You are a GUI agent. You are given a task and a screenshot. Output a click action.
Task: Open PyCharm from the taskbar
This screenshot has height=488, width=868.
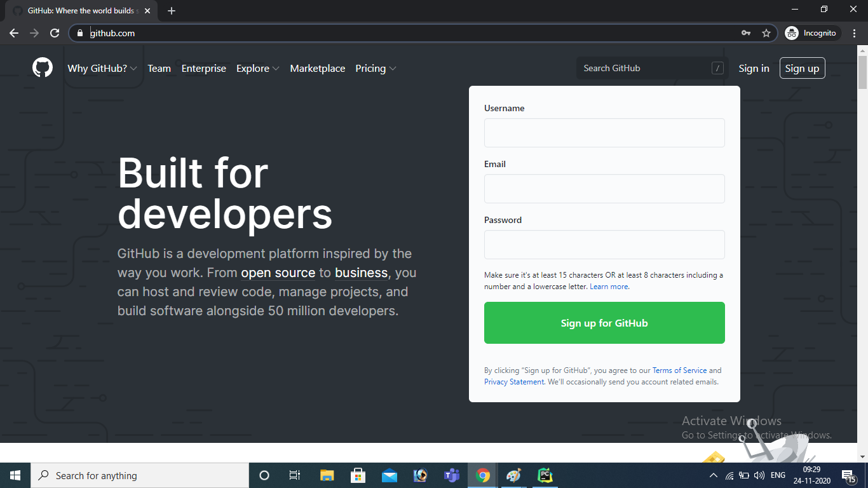[x=545, y=475]
